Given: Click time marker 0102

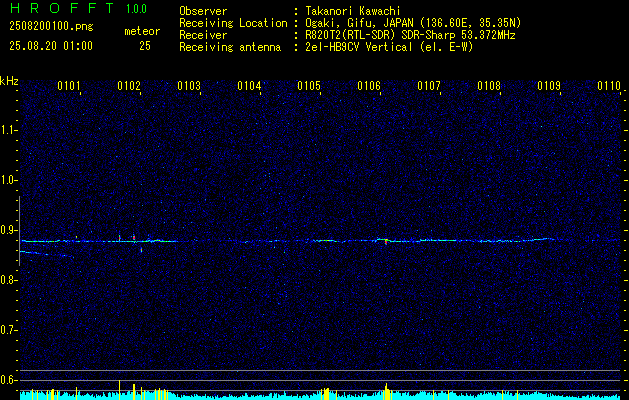Looking at the screenshot, I should (129, 86).
